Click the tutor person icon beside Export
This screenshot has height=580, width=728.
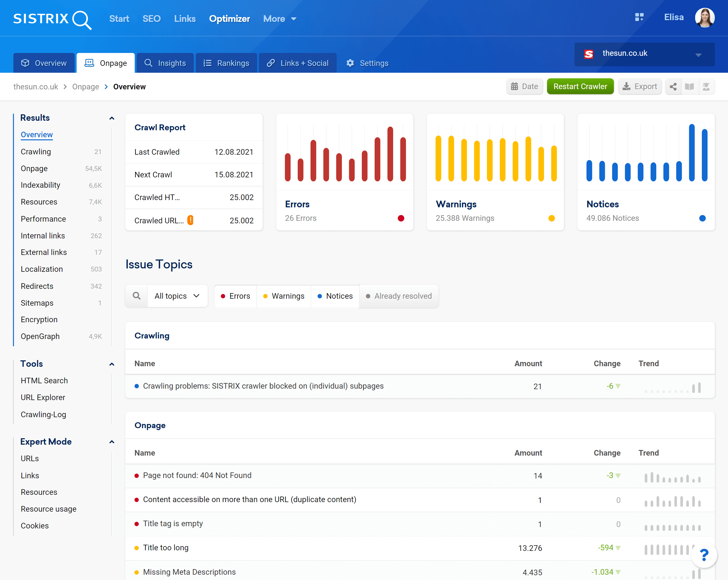point(706,87)
